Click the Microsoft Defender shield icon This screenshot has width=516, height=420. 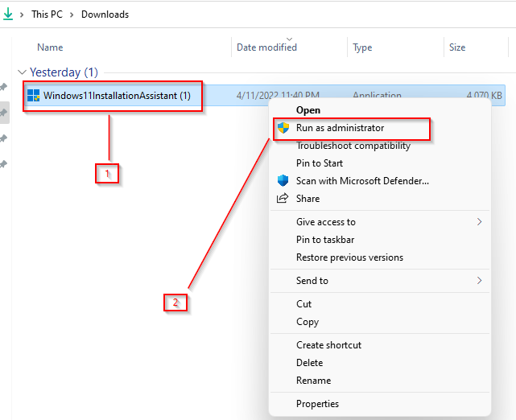283,181
